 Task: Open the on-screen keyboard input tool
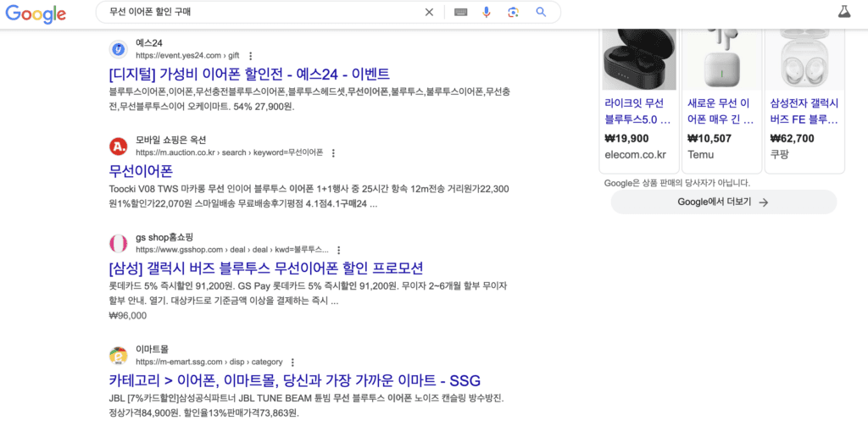coord(460,12)
